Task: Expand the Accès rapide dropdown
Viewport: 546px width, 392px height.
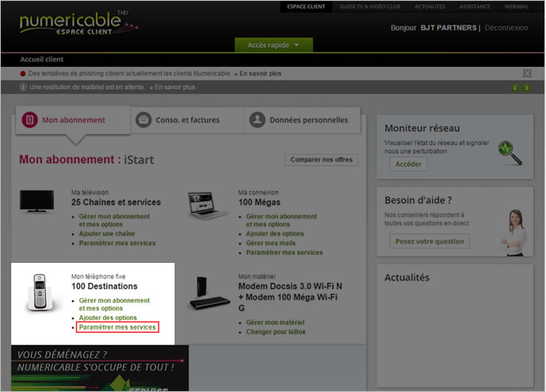Action: click(273, 45)
